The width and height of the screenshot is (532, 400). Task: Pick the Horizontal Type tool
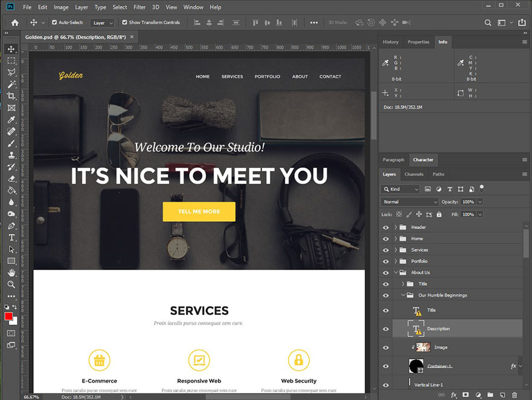click(x=11, y=237)
